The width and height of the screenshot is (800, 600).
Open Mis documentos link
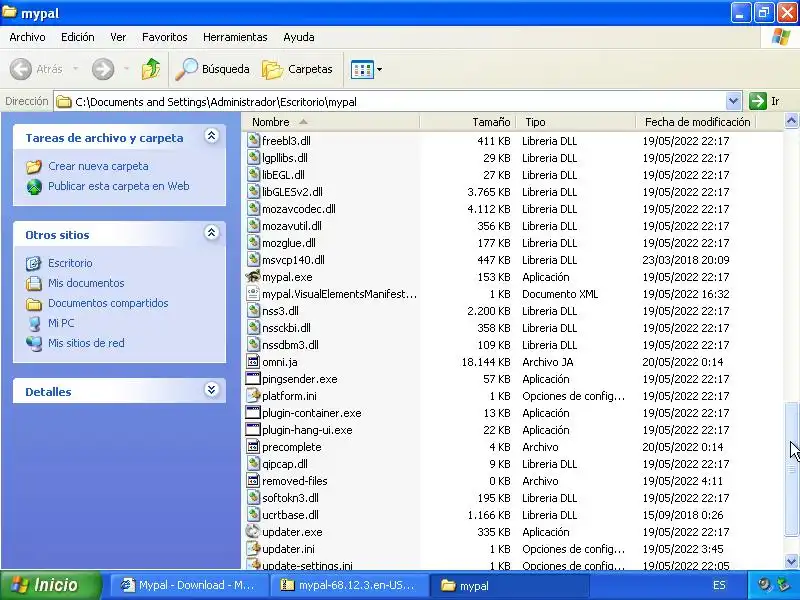[x=86, y=283]
